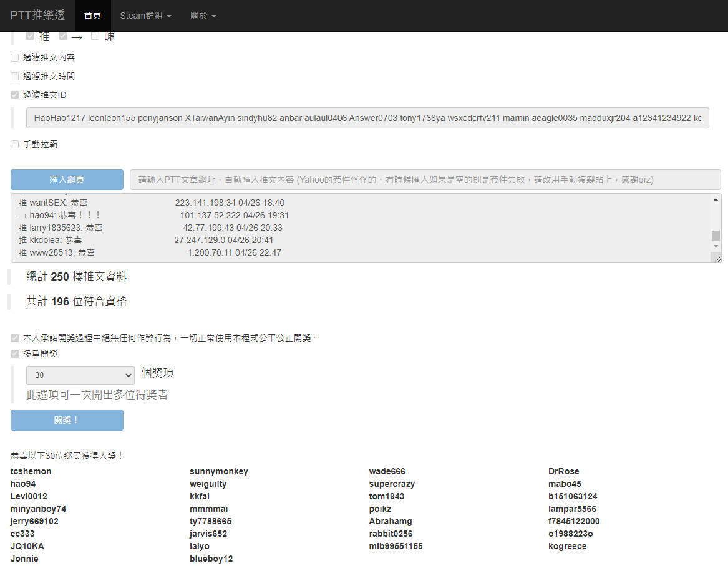Select winner name cc333
The height and width of the screenshot is (566, 728).
[x=22, y=534]
